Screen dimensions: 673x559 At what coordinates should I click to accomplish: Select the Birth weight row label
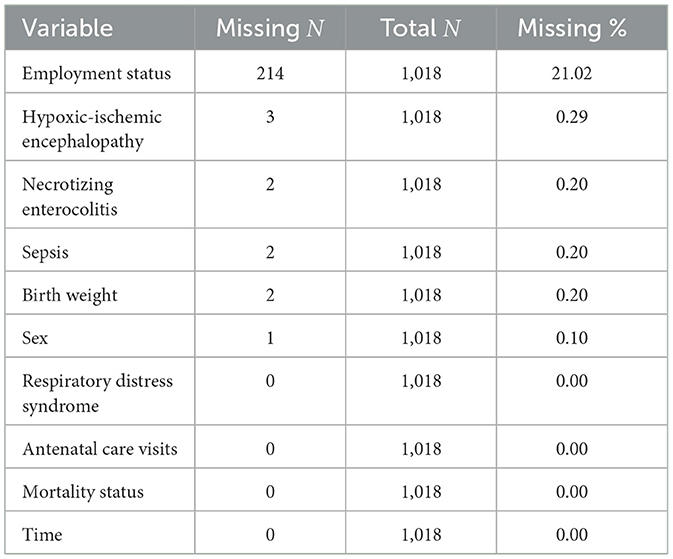tap(70, 295)
